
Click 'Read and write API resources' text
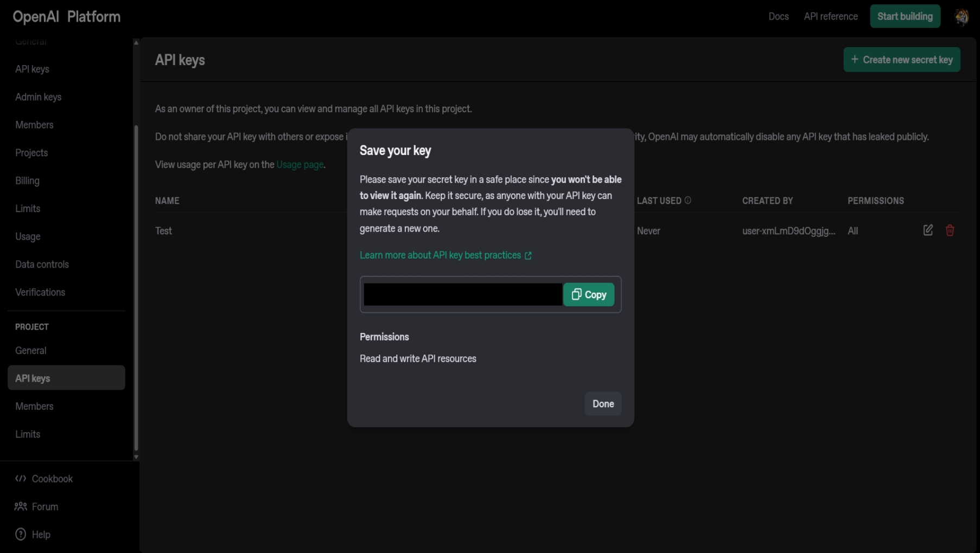pos(418,359)
